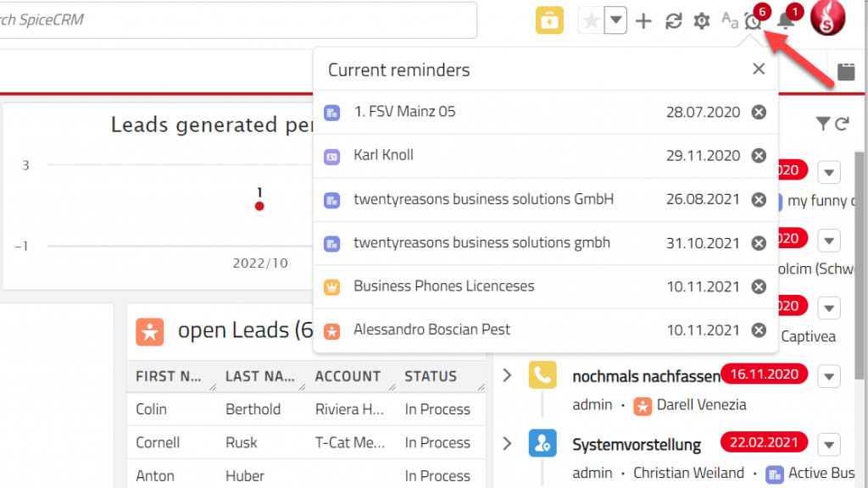Expand the Systemvorstellung activity
Screen dimensions: 868x488
click(507, 444)
